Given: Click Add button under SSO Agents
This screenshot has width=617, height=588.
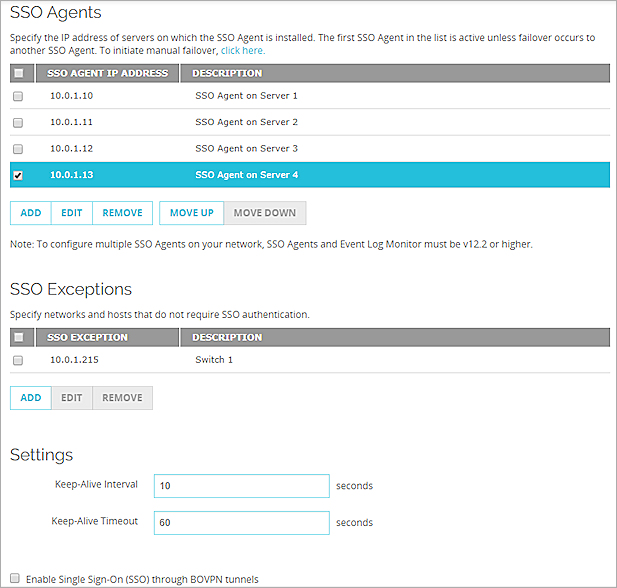Looking at the screenshot, I should click(x=31, y=213).
